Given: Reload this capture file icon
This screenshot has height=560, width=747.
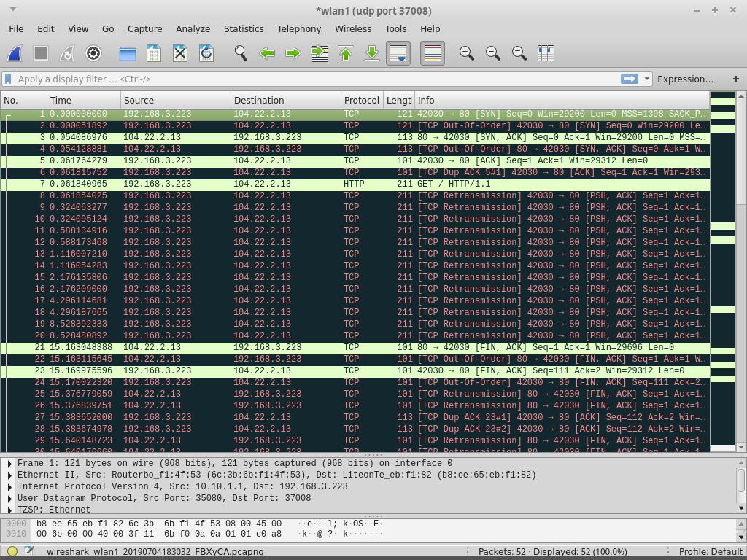Looking at the screenshot, I should click(x=206, y=53).
